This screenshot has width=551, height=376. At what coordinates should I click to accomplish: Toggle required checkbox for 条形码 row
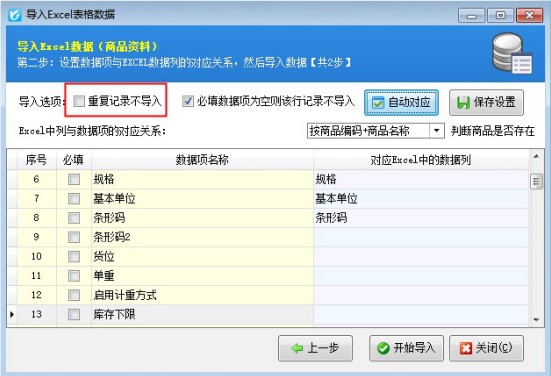74,218
